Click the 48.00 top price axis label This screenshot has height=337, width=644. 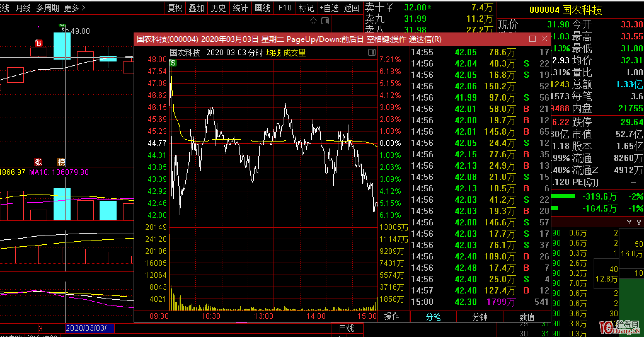click(x=157, y=60)
